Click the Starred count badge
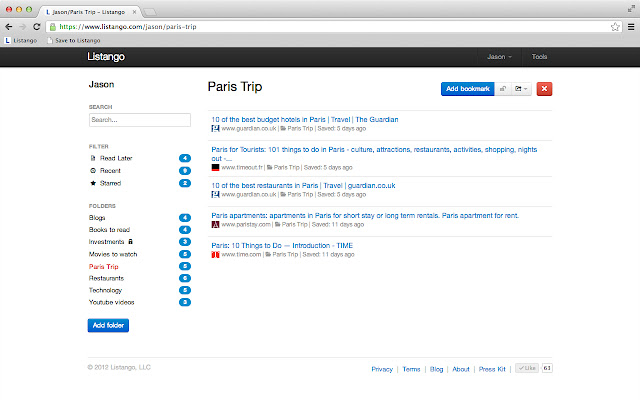 [185, 183]
